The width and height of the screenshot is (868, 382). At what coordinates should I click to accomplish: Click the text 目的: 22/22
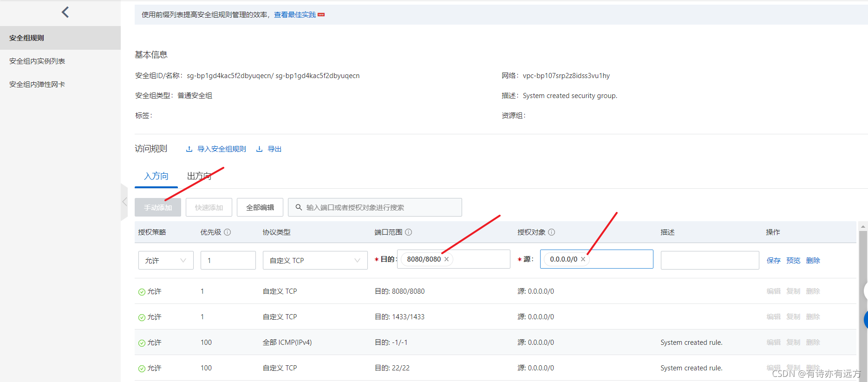pyautogui.click(x=392, y=368)
